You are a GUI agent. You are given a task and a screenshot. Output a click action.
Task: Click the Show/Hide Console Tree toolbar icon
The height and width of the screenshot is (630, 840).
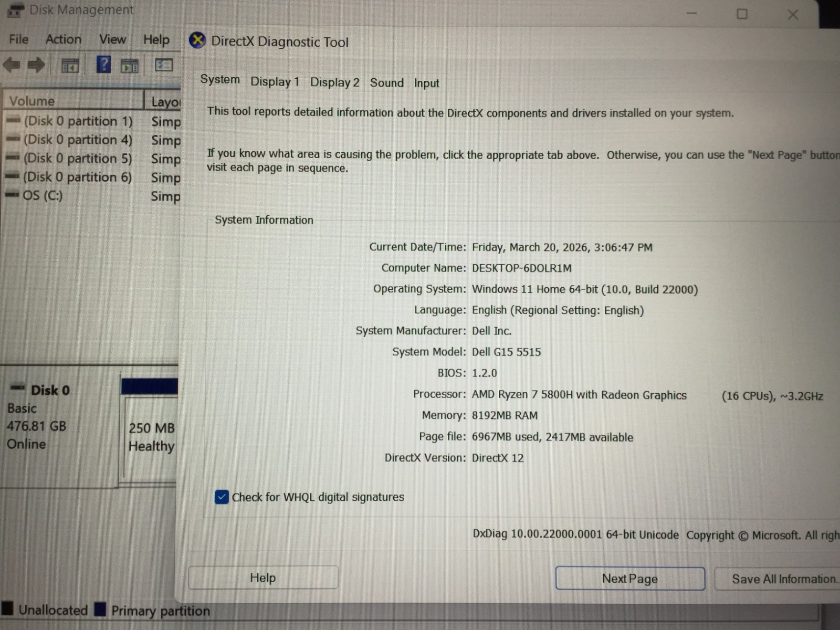[70, 66]
